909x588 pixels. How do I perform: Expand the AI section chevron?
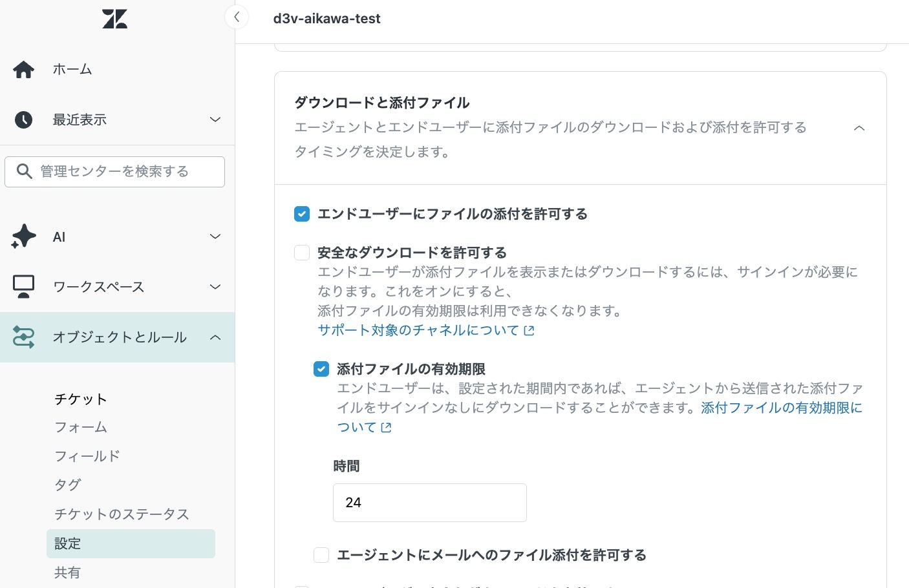[215, 236]
